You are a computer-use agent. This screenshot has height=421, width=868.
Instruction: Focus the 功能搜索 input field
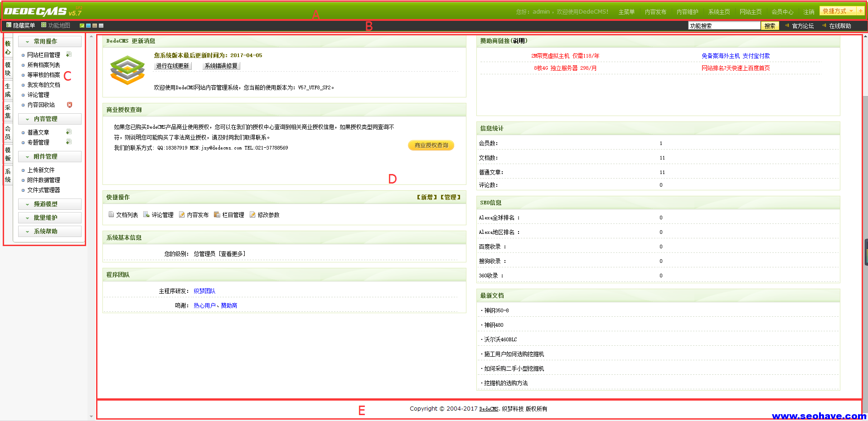click(724, 26)
